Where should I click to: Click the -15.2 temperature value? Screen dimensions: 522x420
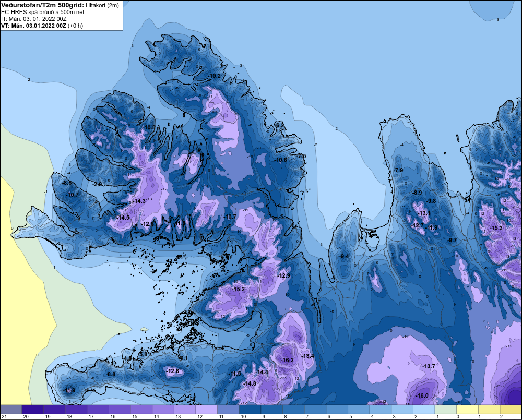[238, 289]
